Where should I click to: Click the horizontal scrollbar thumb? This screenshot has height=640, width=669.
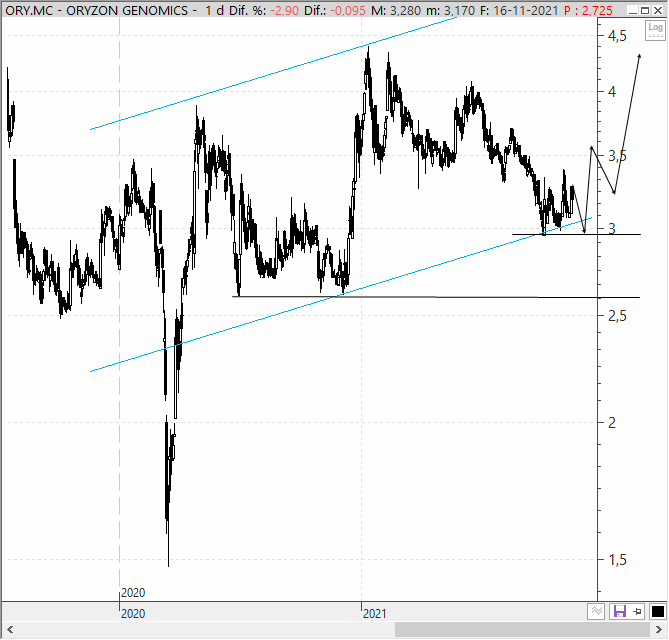[523, 629]
